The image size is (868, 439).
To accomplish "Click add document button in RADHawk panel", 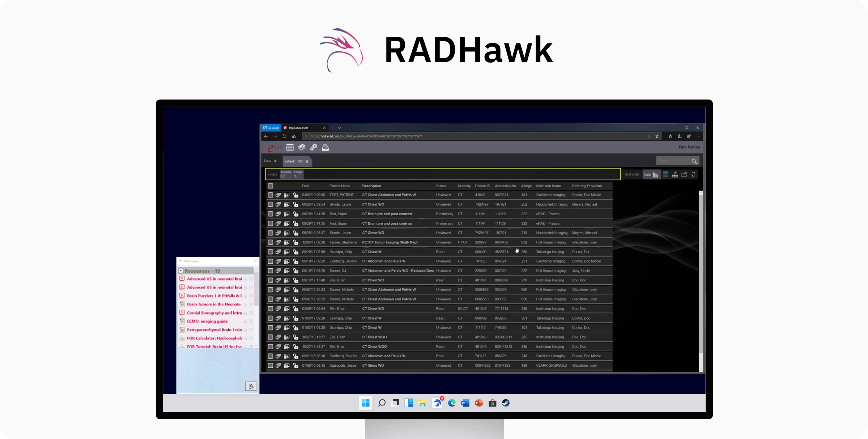I will tap(251, 386).
